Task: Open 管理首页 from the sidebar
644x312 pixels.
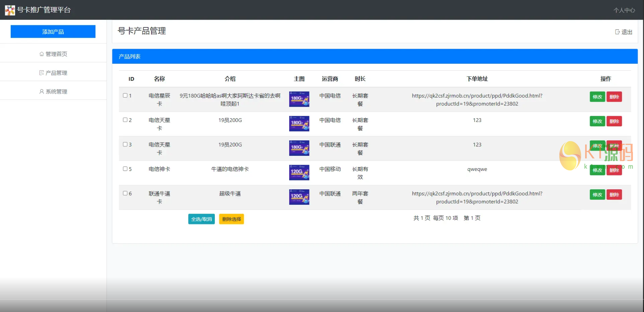Action: pyautogui.click(x=53, y=54)
